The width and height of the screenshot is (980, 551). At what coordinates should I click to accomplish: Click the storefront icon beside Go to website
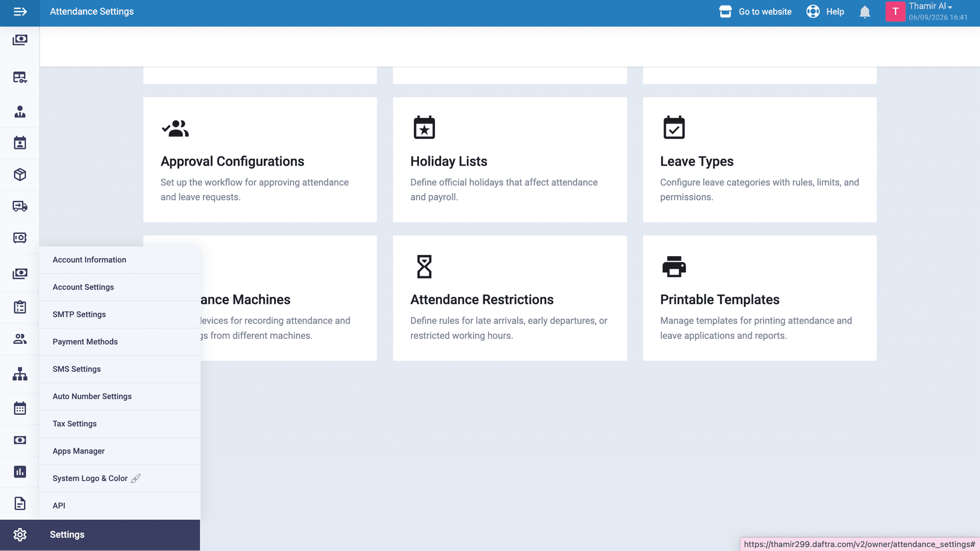point(725,11)
